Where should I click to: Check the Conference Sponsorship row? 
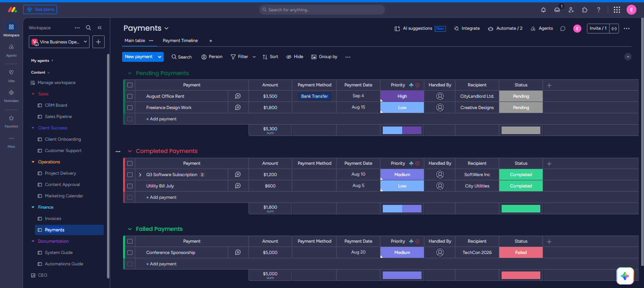coord(130,253)
